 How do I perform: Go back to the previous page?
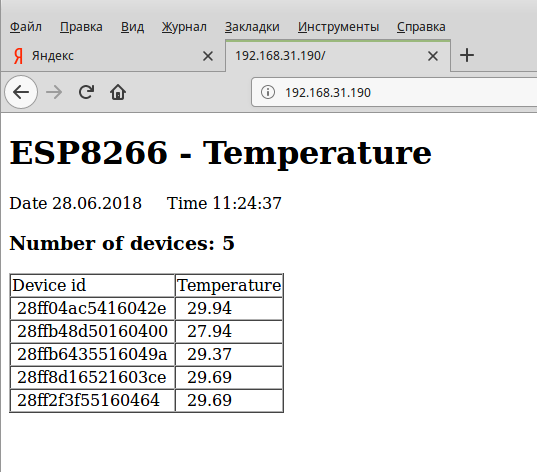coord(21,92)
